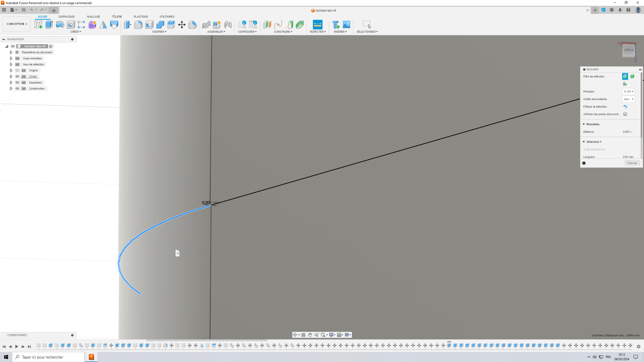The width and height of the screenshot is (644, 362).
Task: Choose the Move/Copy tool icon
Action: tap(182, 25)
